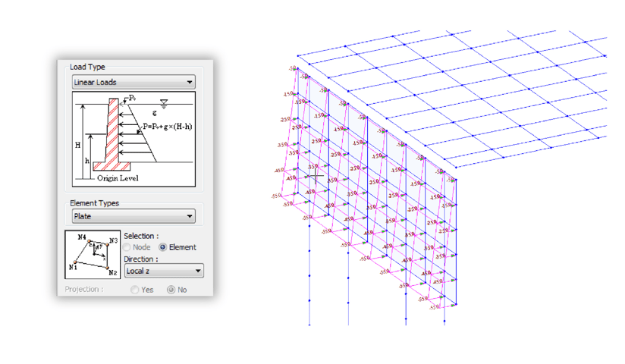Select the Node selection radio button
The image size is (625, 364).
pyautogui.click(x=127, y=247)
